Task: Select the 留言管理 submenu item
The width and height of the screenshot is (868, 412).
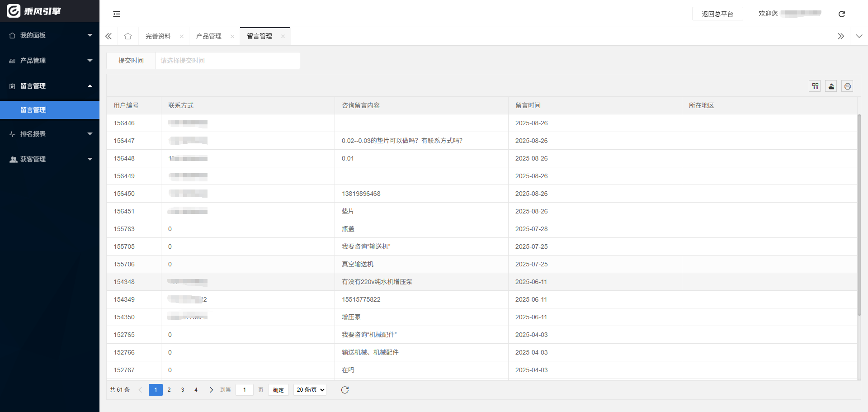Action: tap(33, 110)
